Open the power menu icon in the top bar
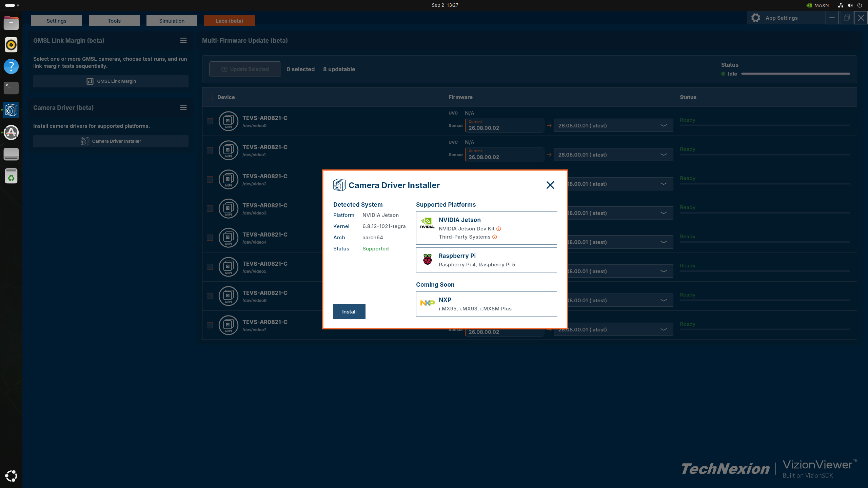Image resolution: width=868 pixels, height=488 pixels. tap(860, 5)
